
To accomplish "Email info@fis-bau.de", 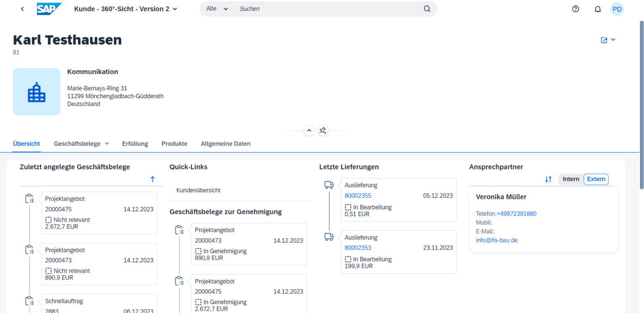I will click(x=497, y=240).
